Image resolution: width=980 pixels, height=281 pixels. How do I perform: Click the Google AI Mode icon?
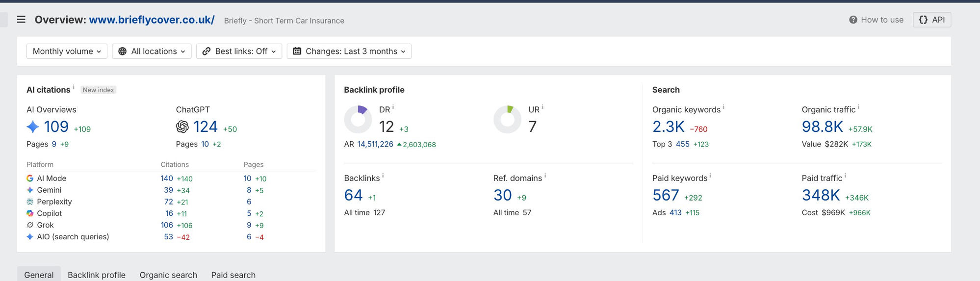[30, 179]
